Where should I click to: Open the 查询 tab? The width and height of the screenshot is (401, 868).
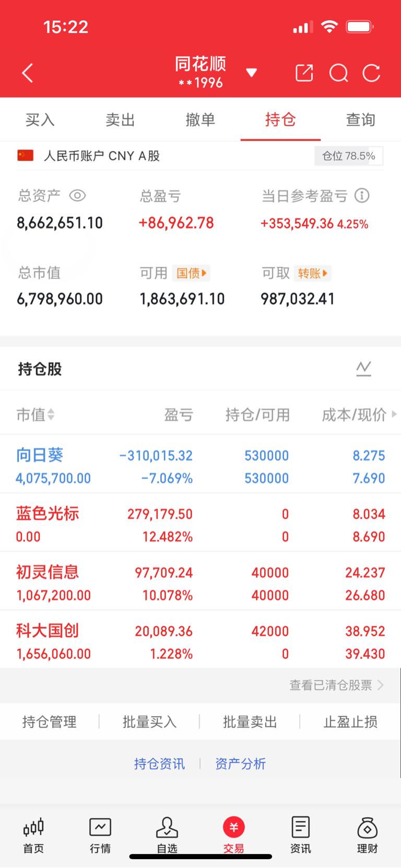tap(361, 120)
